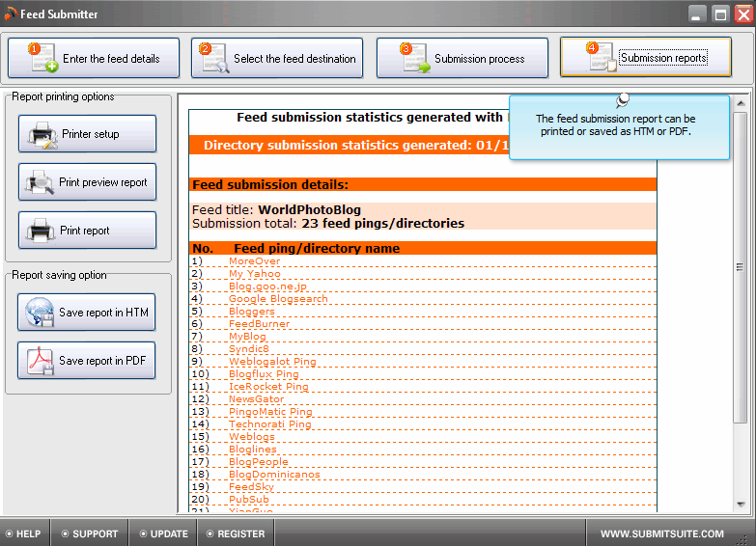Click the Feed Submitter app icon in title bar

11,14
